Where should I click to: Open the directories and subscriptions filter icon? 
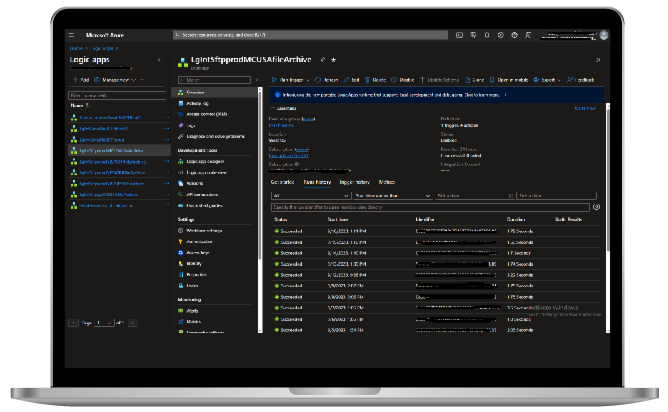click(x=473, y=35)
